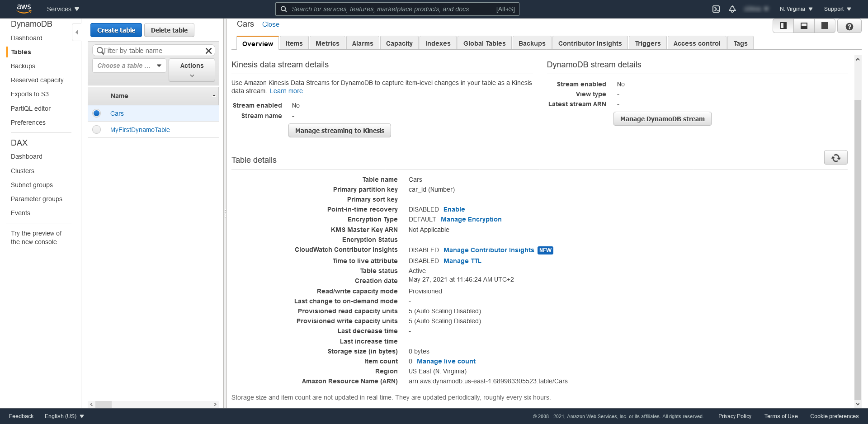Screen dimensions: 868x424
Task: Click the AWS services search box
Action: (397, 9)
